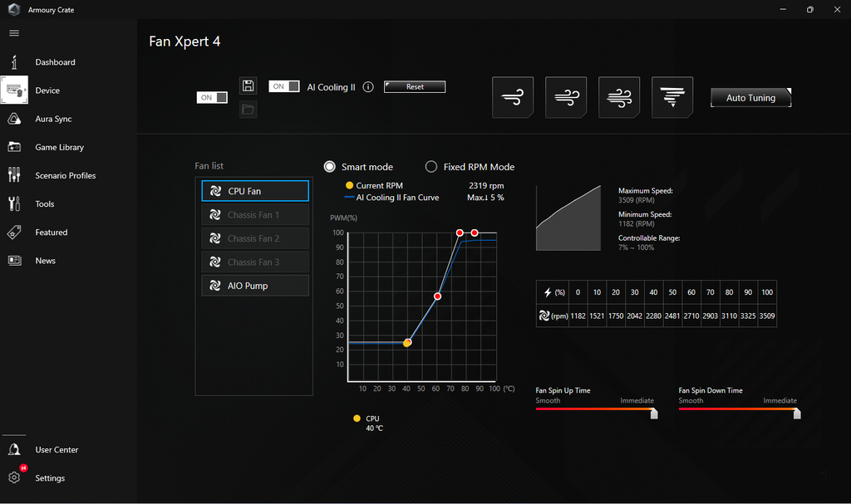Click the red curve point at 60 PWM

[437, 296]
